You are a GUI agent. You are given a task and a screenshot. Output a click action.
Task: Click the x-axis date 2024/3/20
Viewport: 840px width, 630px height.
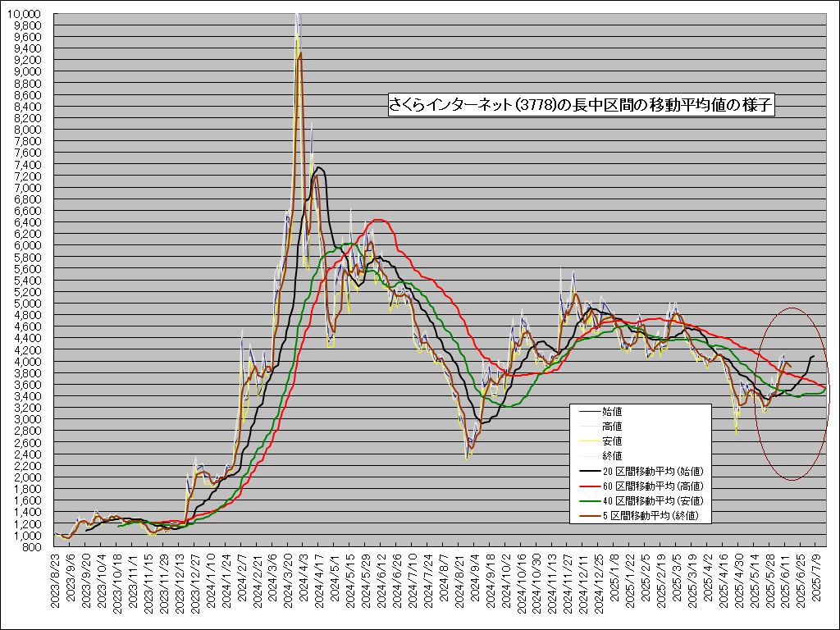click(x=288, y=582)
